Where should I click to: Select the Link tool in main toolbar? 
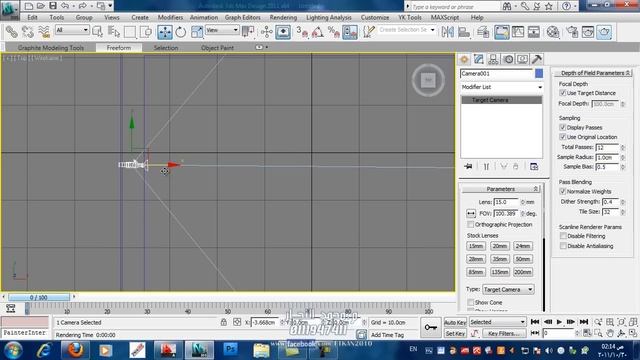(x=11, y=32)
